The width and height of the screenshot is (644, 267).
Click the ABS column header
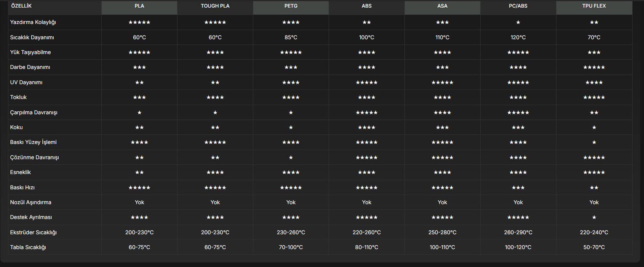pos(367,6)
